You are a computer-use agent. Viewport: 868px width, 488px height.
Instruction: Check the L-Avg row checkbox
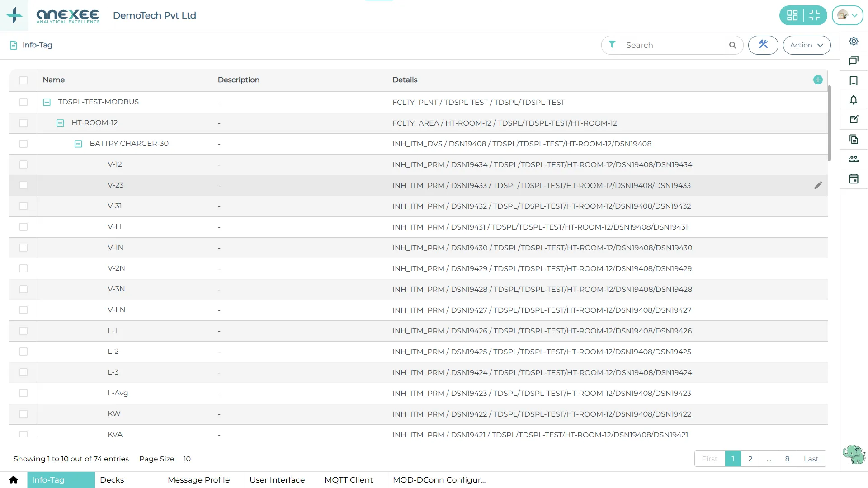(24, 393)
